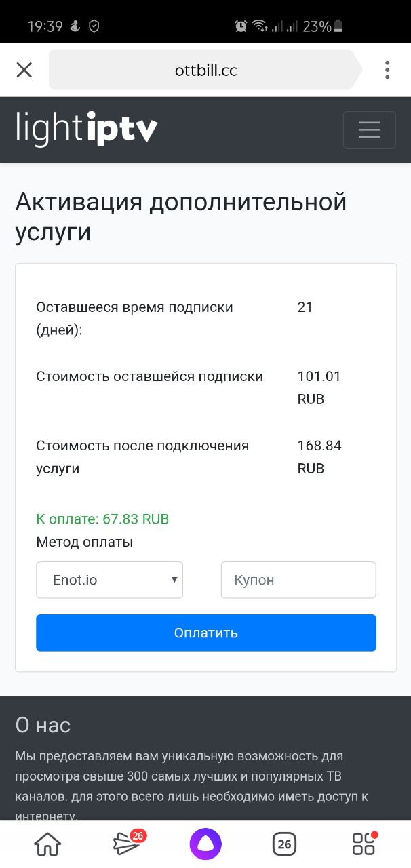The height and width of the screenshot is (868, 411).
Task: Go to browser home via the house icon
Action: [47, 844]
